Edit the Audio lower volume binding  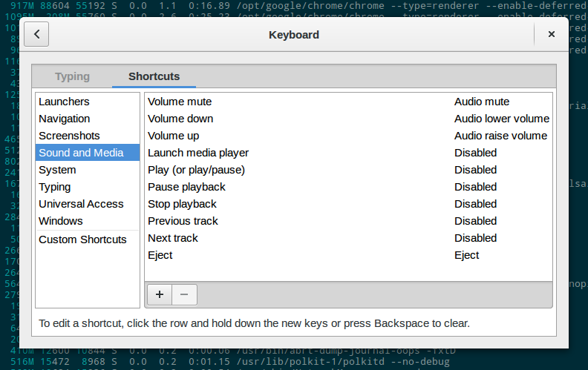(x=501, y=119)
